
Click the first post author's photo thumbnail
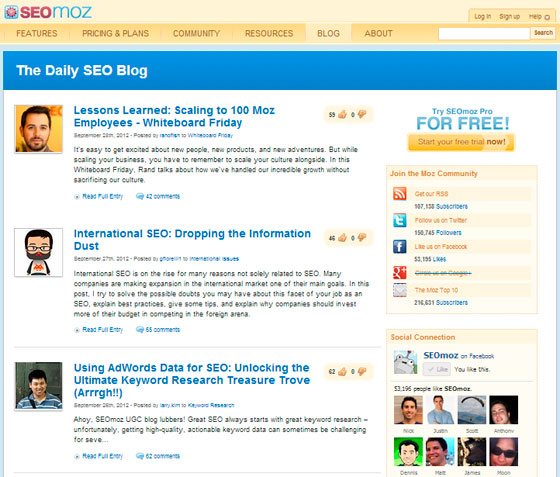coord(39,129)
